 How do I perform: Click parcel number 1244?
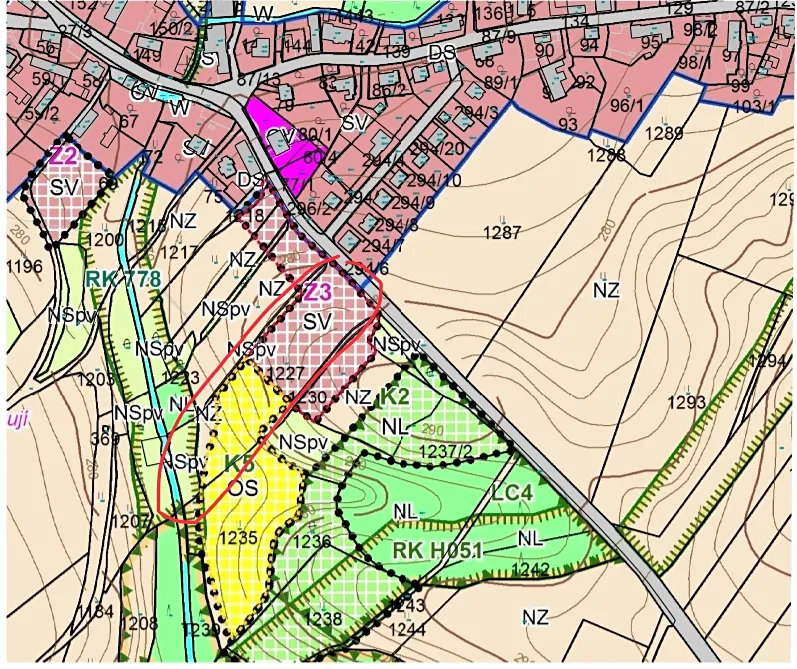pos(408,629)
